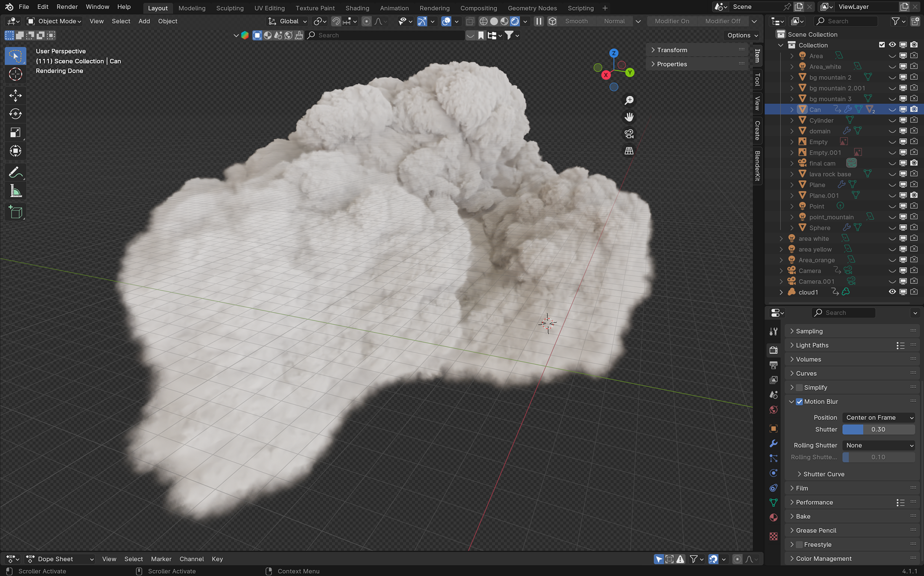Open the Physics properties tab icon
This screenshot has height=576, width=924.
(x=773, y=473)
